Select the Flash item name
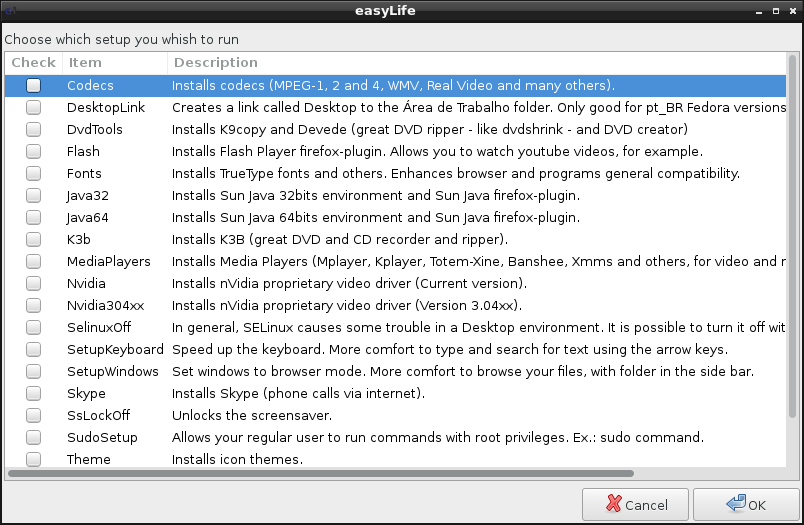804x525 pixels. (83, 152)
